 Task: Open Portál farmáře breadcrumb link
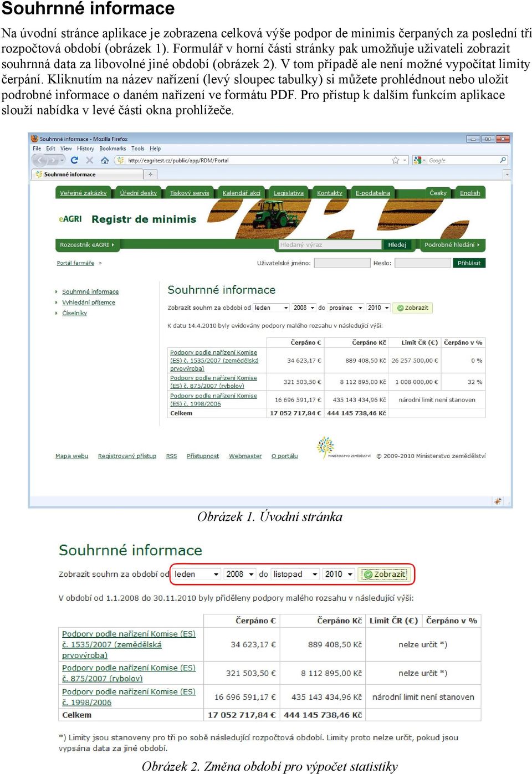point(75,263)
